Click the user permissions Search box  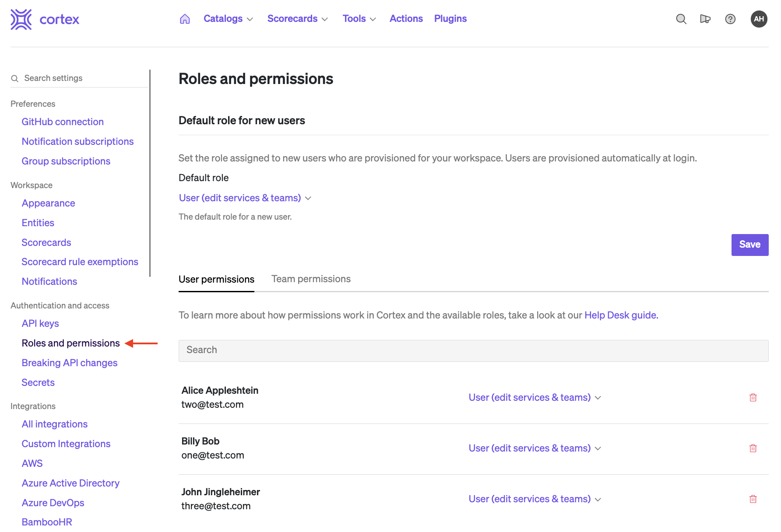point(473,350)
